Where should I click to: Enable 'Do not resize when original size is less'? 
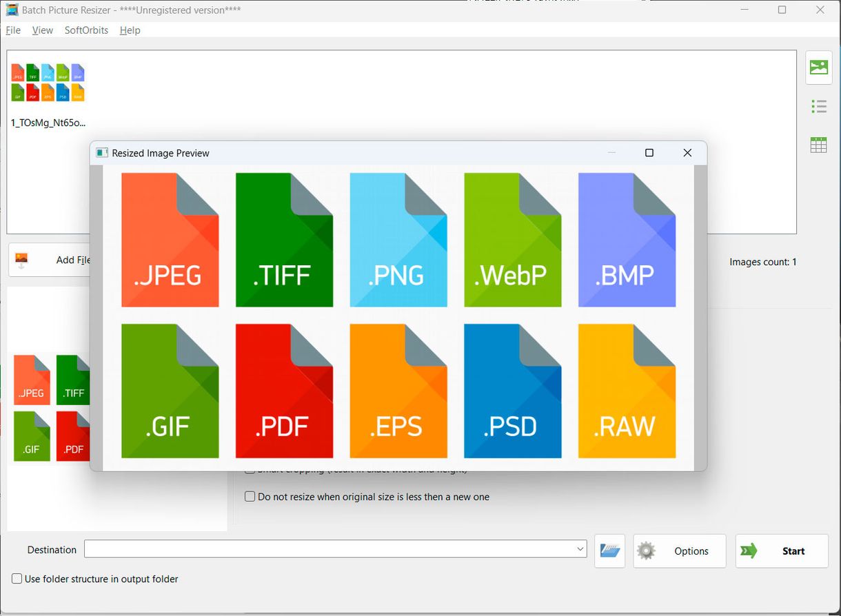tap(250, 496)
